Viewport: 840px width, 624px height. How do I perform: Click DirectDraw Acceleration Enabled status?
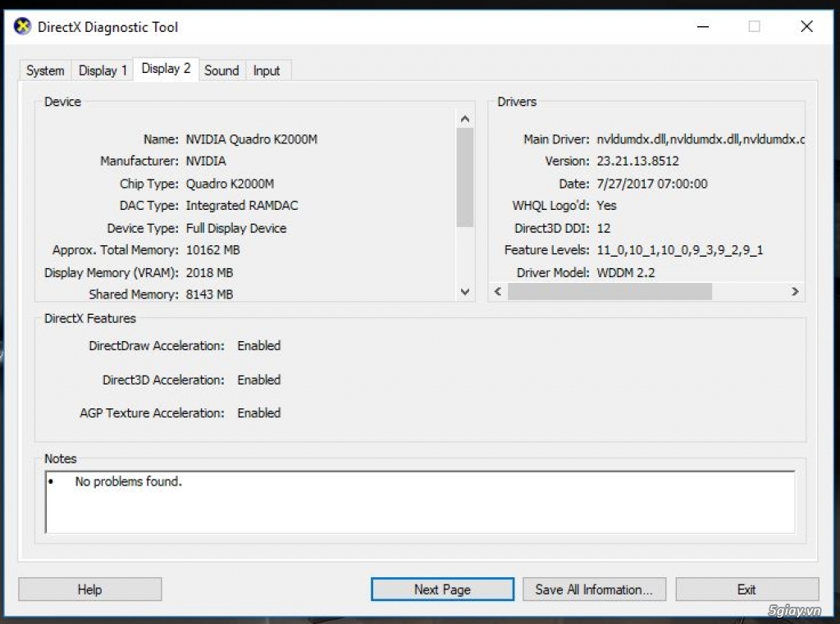258,345
